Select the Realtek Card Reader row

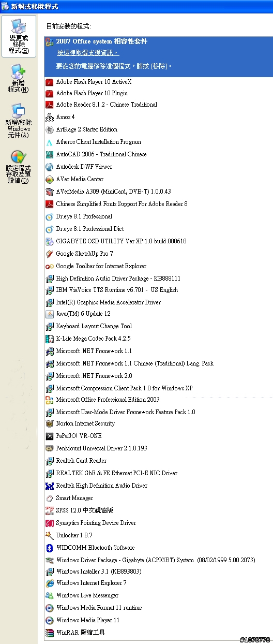click(158, 461)
